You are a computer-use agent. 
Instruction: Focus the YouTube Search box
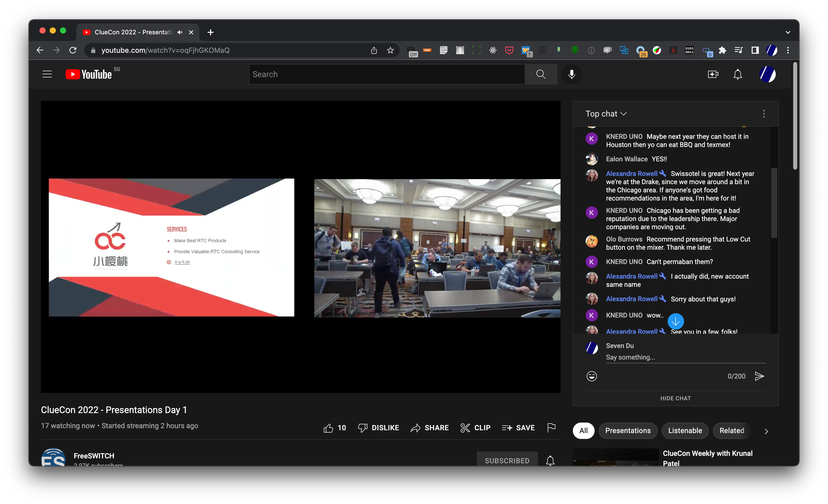click(x=386, y=74)
